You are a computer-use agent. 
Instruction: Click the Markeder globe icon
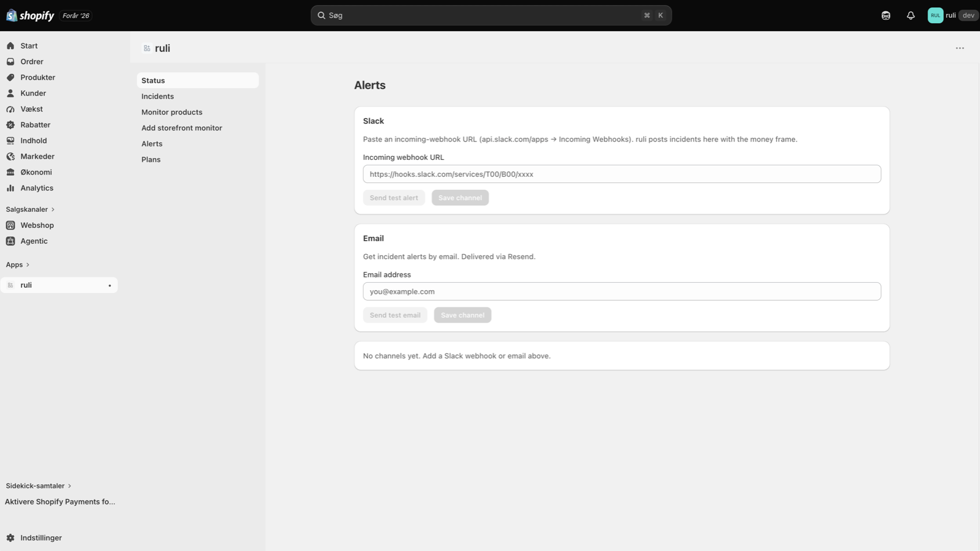tap(10, 157)
